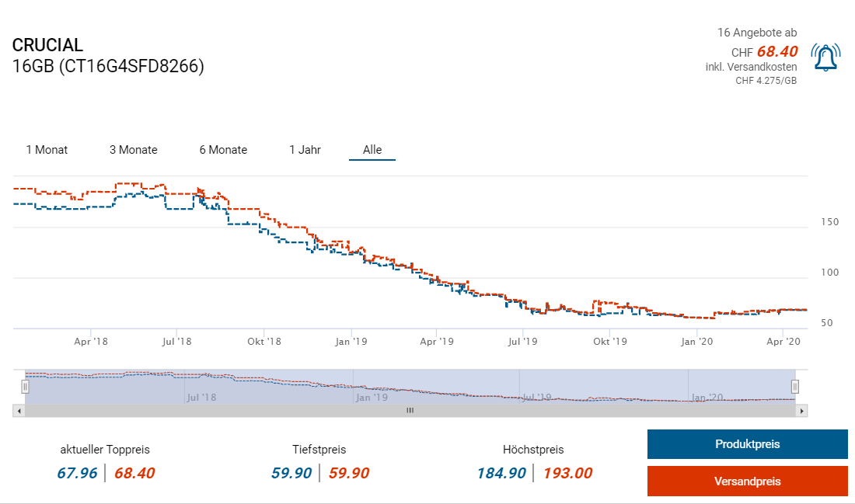This screenshot has width=855, height=504.
Task: Click the chart scrollbar left arrow
Action: click(x=19, y=411)
